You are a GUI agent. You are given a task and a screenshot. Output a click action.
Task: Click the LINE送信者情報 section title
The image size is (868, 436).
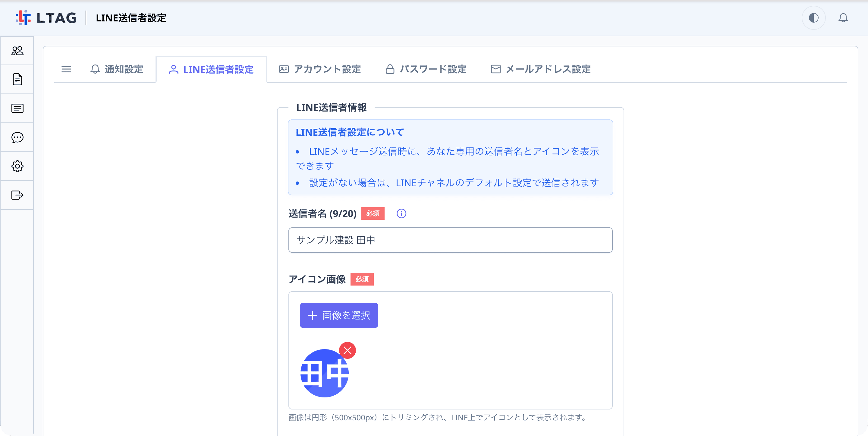(x=332, y=108)
